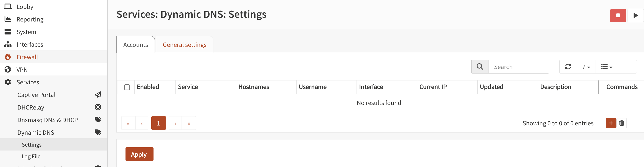Image resolution: width=644 pixels, height=167 pixels.
Task: Click into the Search input field
Action: coord(519,67)
